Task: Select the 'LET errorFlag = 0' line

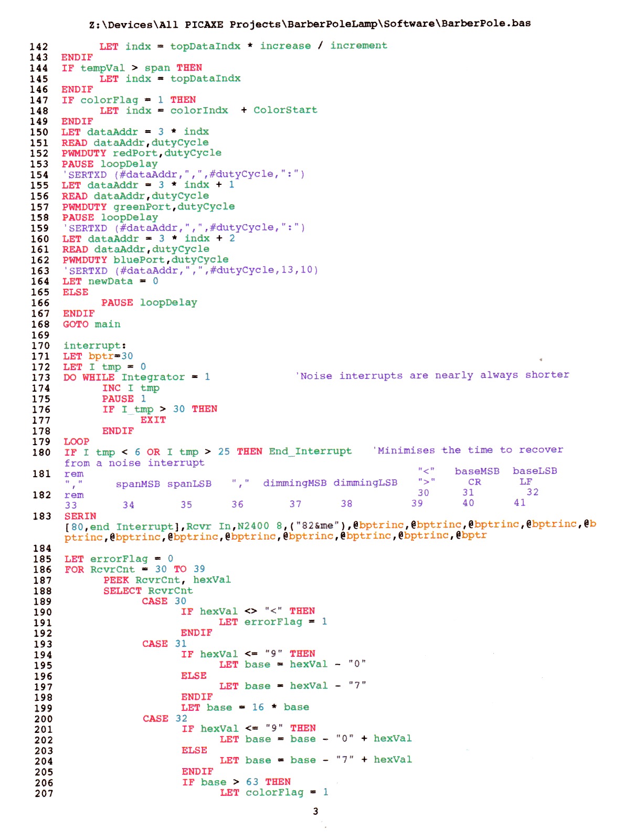Action: click(119, 559)
